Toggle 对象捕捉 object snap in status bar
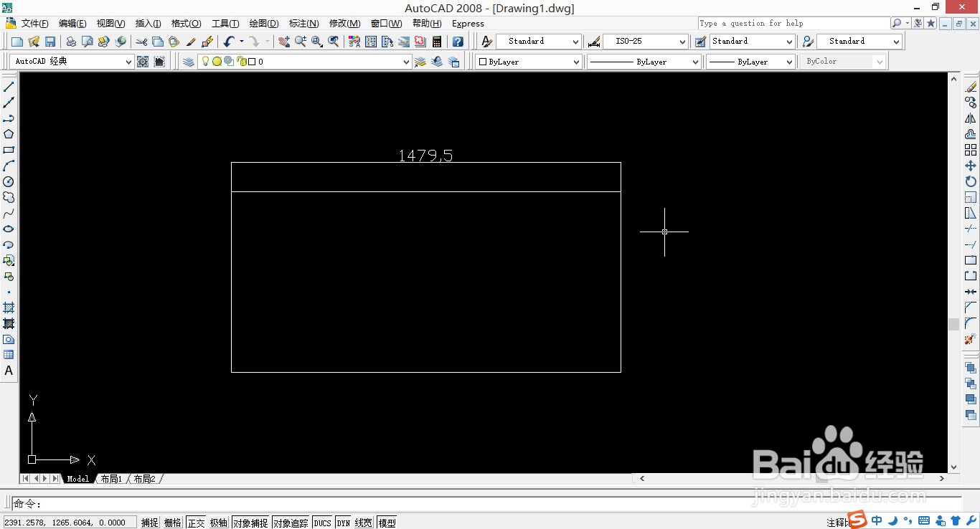The width and height of the screenshot is (980, 529). pos(250,523)
